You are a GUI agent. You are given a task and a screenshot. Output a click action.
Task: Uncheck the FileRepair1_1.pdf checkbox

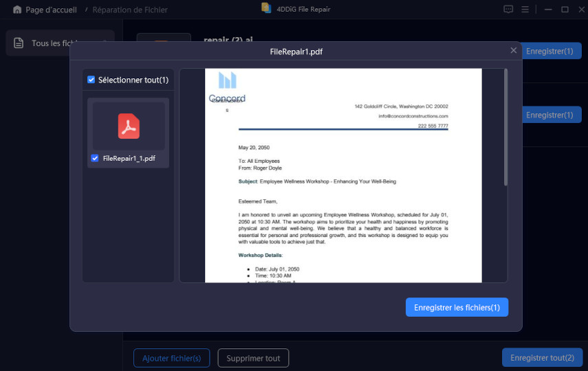[95, 158]
